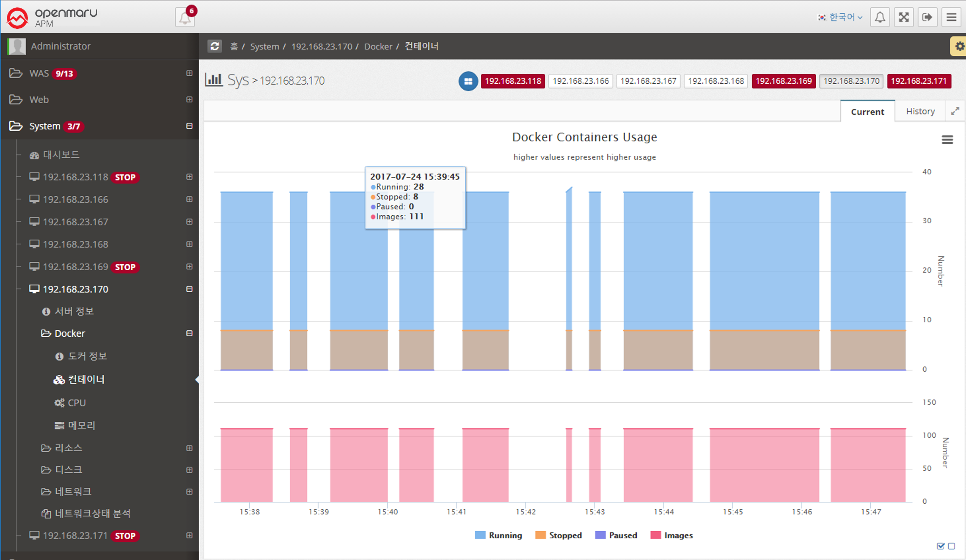Open the yellow settings gear panel

pyautogui.click(x=959, y=46)
